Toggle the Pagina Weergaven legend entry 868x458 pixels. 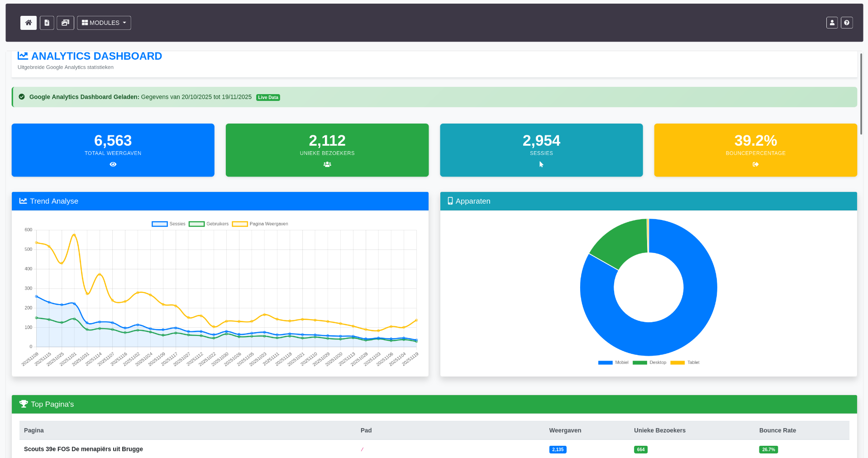pos(260,224)
